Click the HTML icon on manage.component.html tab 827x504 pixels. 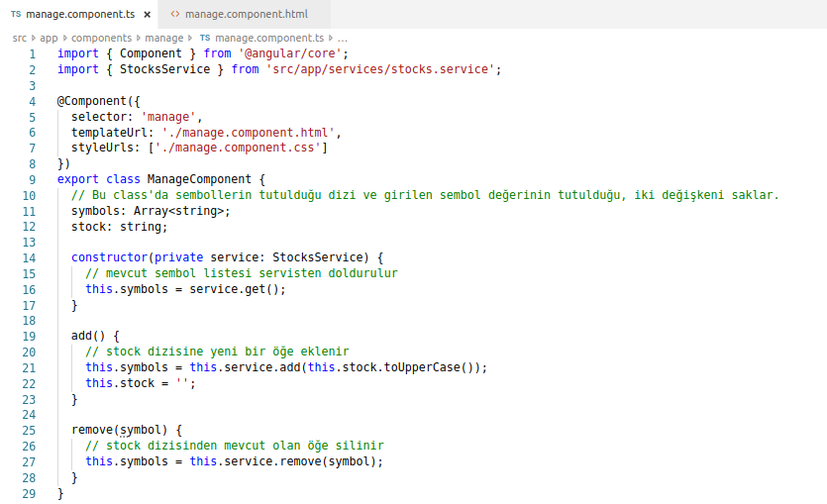(x=175, y=14)
